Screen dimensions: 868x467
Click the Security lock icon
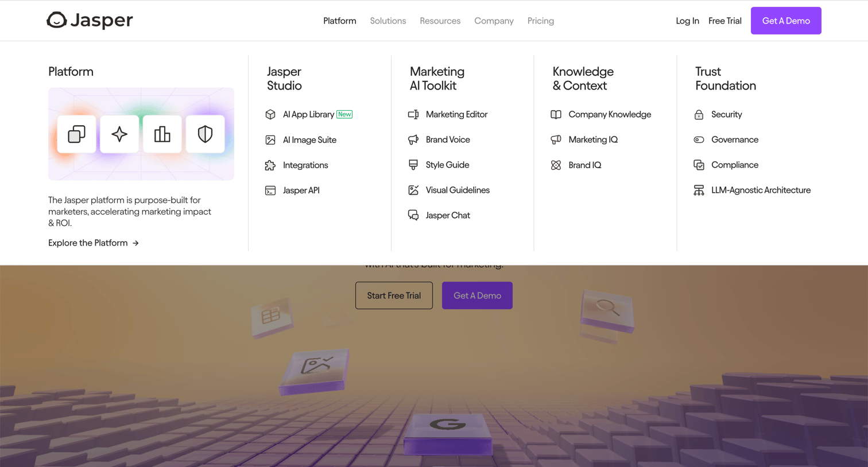[699, 114]
